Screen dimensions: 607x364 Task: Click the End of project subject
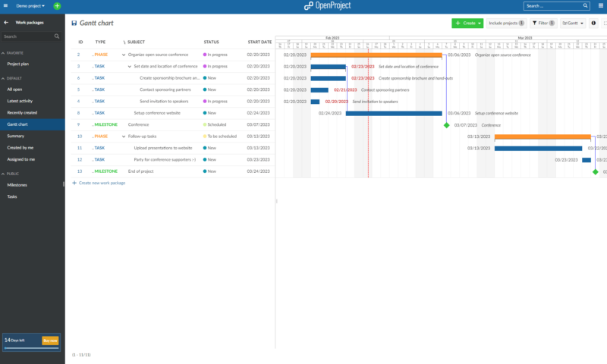(141, 171)
